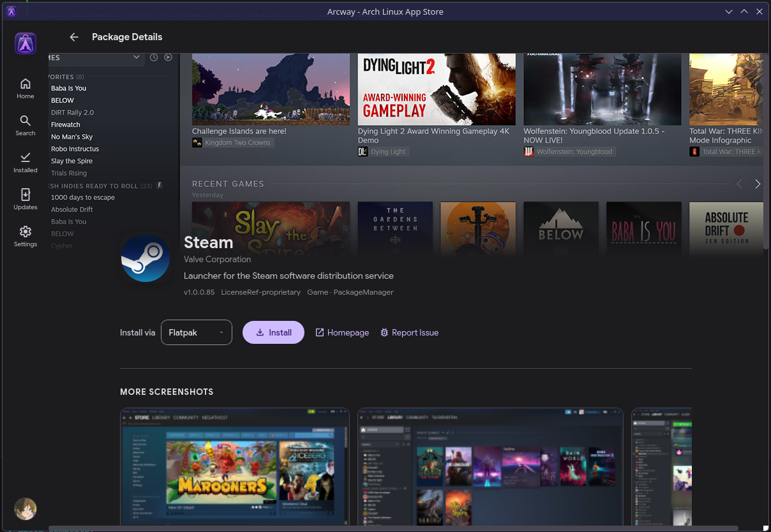The height and width of the screenshot is (532, 771).
Task: Click the 'Package Details' header title
Action: [x=127, y=37]
